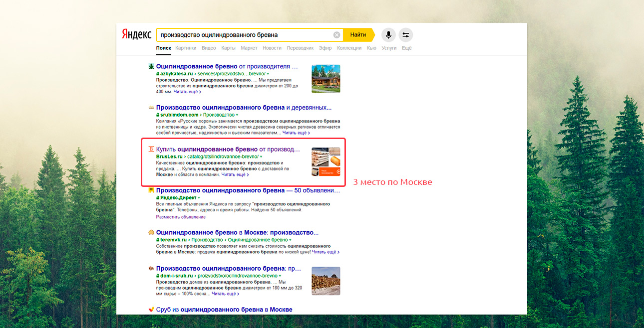Click the search query input field
This screenshot has height=328, width=644.
click(245, 35)
